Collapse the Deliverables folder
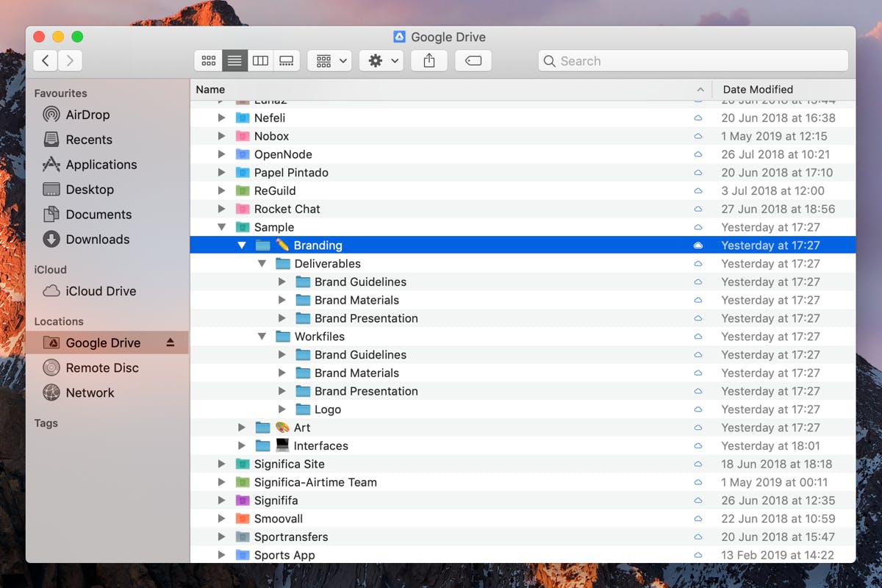The height and width of the screenshot is (588, 882). (x=262, y=264)
